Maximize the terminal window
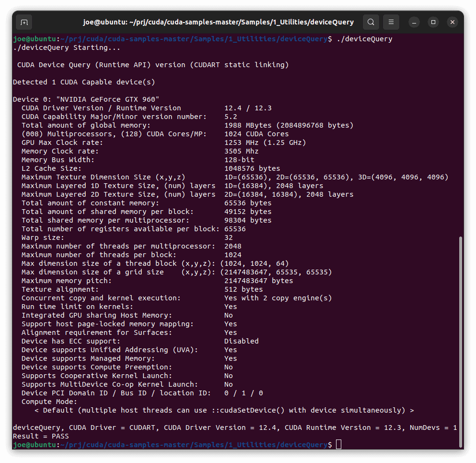This screenshot has height=463, width=476. [x=433, y=22]
